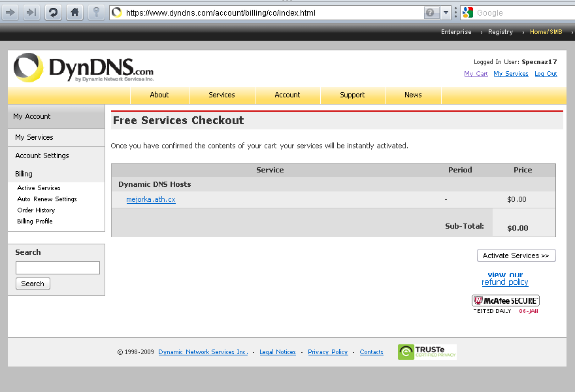Viewport: 575px width, 392px height.
Task: Click the DynDNS.com logo
Action: tap(84, 68)
